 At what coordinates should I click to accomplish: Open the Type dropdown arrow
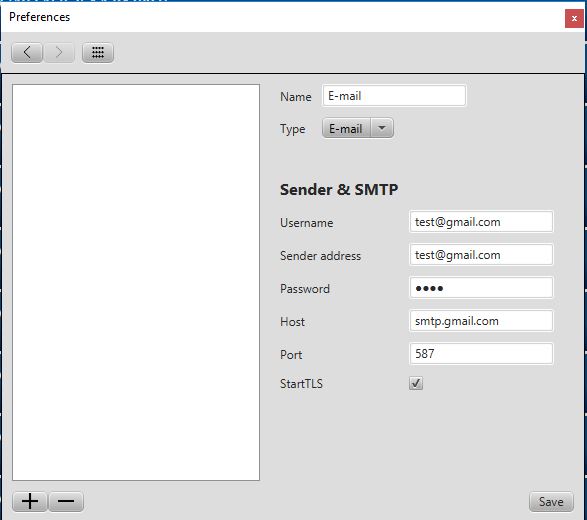(x=382, y=128)
